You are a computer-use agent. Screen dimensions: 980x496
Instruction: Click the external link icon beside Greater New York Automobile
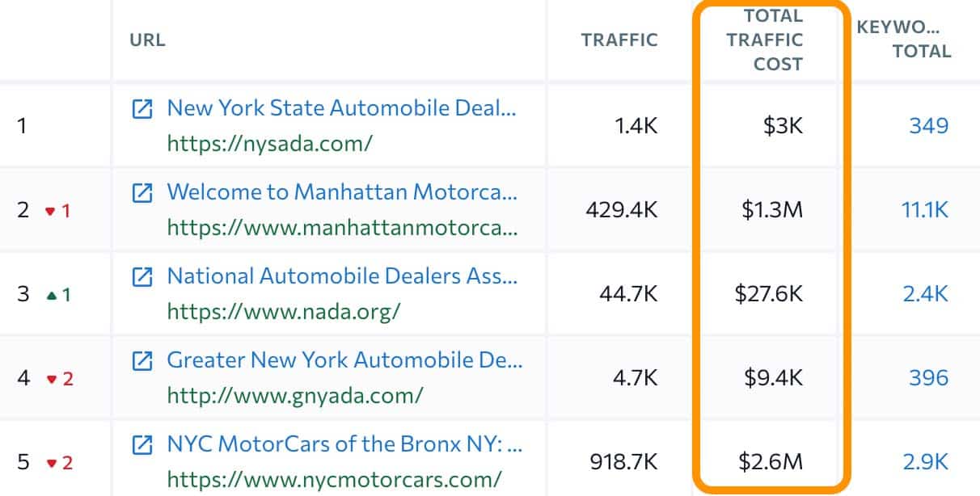[x=143, y=360]
